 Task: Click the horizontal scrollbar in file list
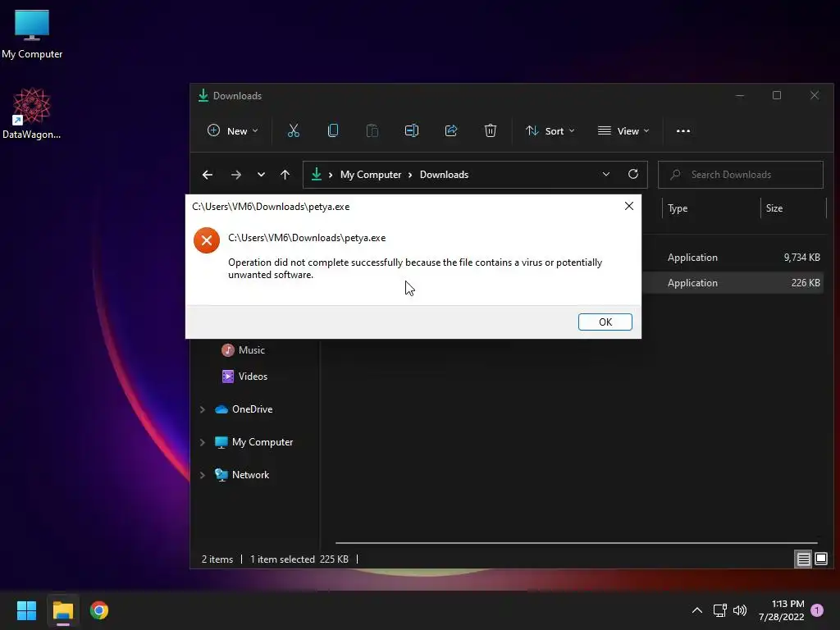(x=577, y=543)
